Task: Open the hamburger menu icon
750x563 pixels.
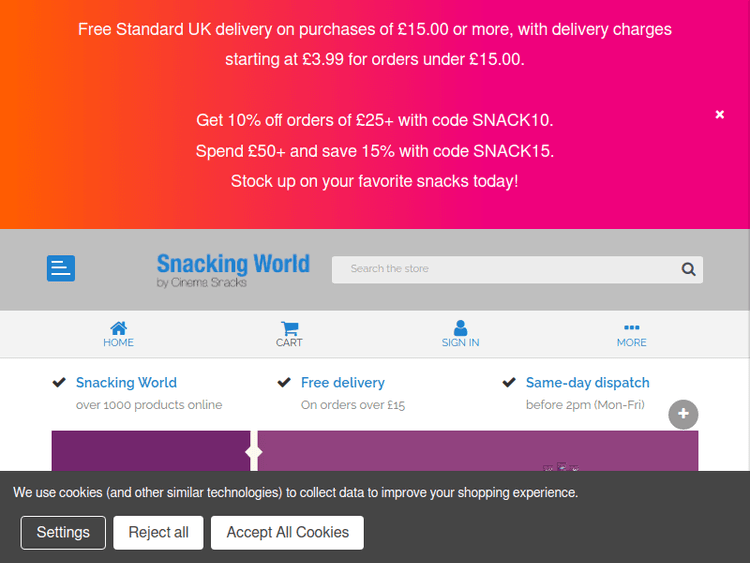Action: [61, 268]
